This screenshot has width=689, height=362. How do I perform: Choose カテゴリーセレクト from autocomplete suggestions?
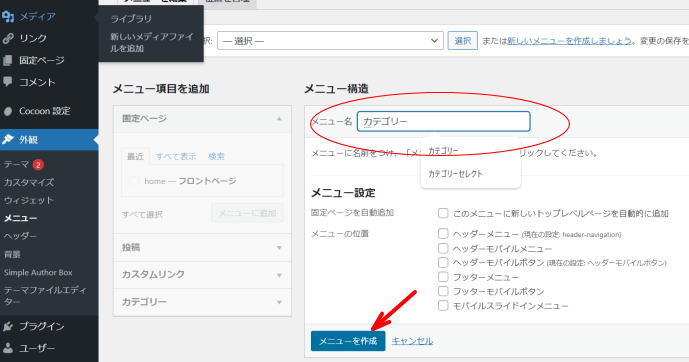[470, 174]
